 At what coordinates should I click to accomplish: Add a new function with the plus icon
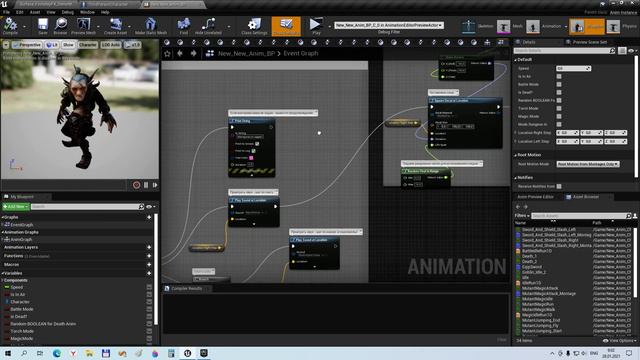[x=149, y=256]
